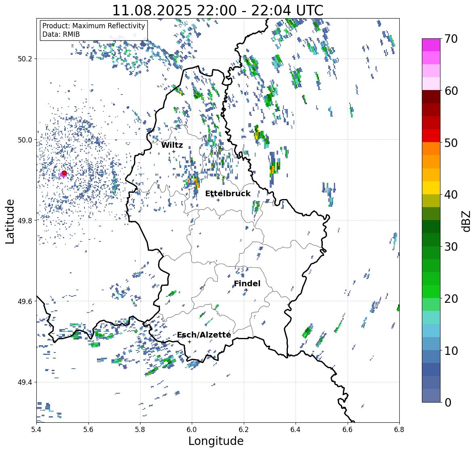Click the 70 colorbar tick value
This screenshot has height=451, width=476.
(x=451, y=39)
